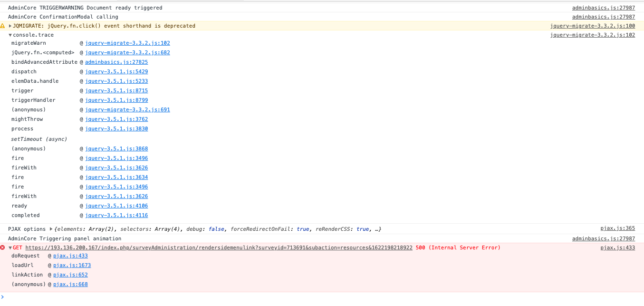The width and height of the screenshot is (644, 306).
Task: Open bindAdvancedAttribute source adminbasics.js:27825
Action: tap(116, 62)
